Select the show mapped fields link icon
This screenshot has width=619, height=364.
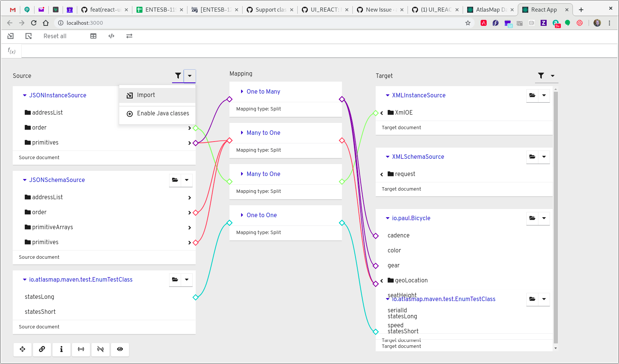[x=42, y=349]
